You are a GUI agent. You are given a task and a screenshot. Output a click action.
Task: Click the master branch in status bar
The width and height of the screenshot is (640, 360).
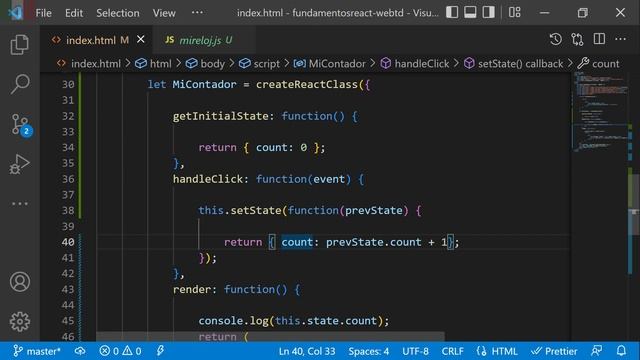point(37,351)
